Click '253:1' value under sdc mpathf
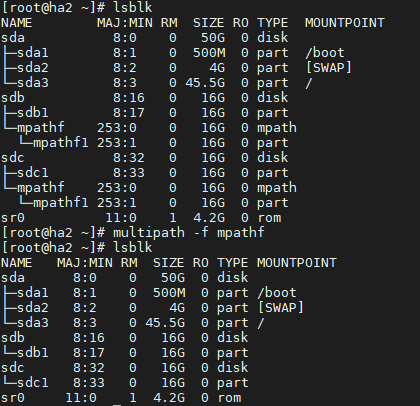Screen dimensions: 420x406 [x=117, y=203]
